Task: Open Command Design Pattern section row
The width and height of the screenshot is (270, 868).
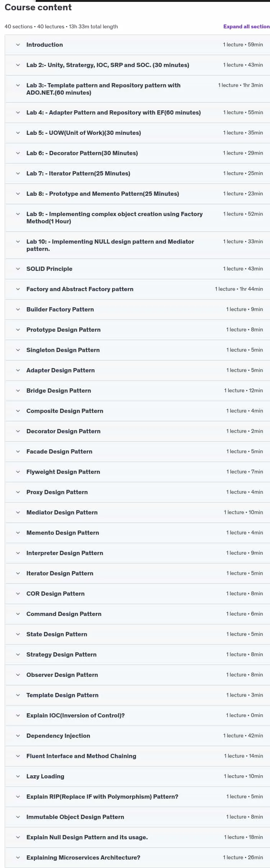Action: point(137,614)
